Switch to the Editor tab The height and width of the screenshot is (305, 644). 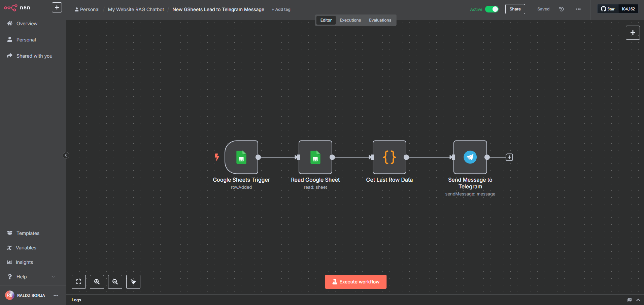326,20
